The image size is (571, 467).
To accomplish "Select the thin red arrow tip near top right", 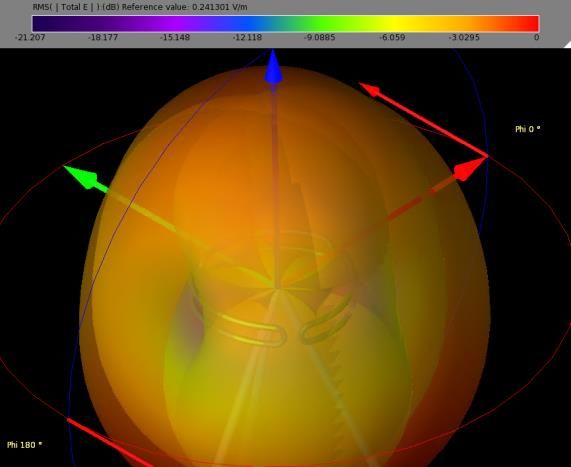I will click(x=370, y=89).
